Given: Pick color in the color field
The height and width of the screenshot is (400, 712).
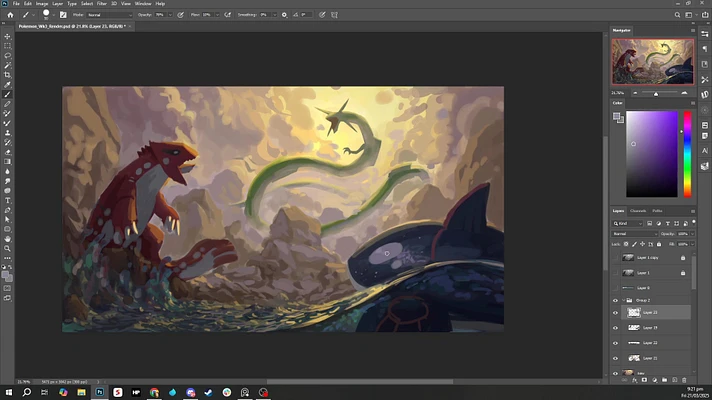Looking at the screenshot, I should coord(652,154).
